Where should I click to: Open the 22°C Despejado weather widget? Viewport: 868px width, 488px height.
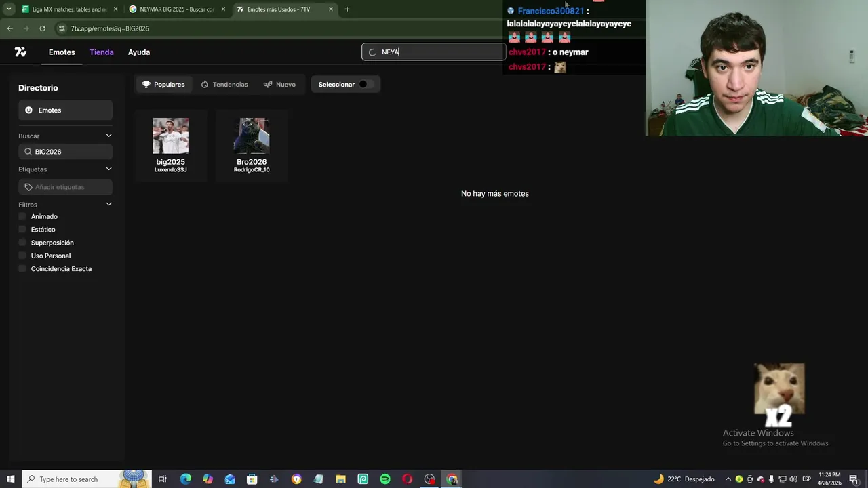click(684, 479)
